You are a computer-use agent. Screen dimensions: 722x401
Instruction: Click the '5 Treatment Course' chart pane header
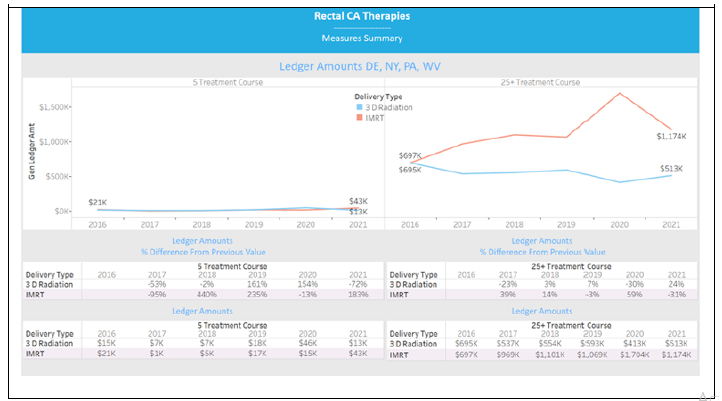click(x=227, y=82)
